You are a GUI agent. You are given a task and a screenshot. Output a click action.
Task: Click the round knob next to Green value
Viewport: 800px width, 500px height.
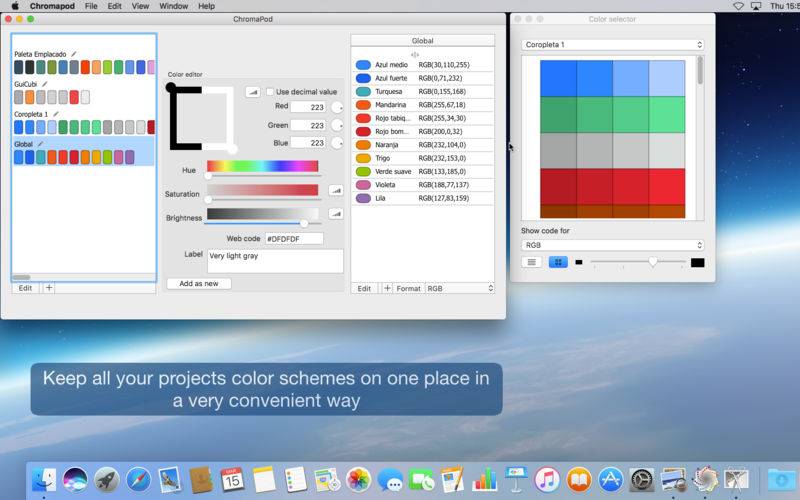click(x=337, y=125)
